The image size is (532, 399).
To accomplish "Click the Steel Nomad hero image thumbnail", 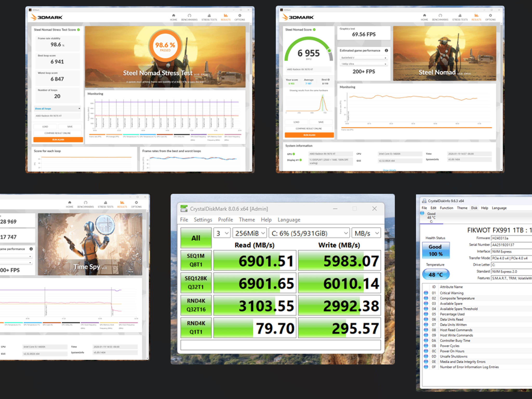I will (444, 53).
